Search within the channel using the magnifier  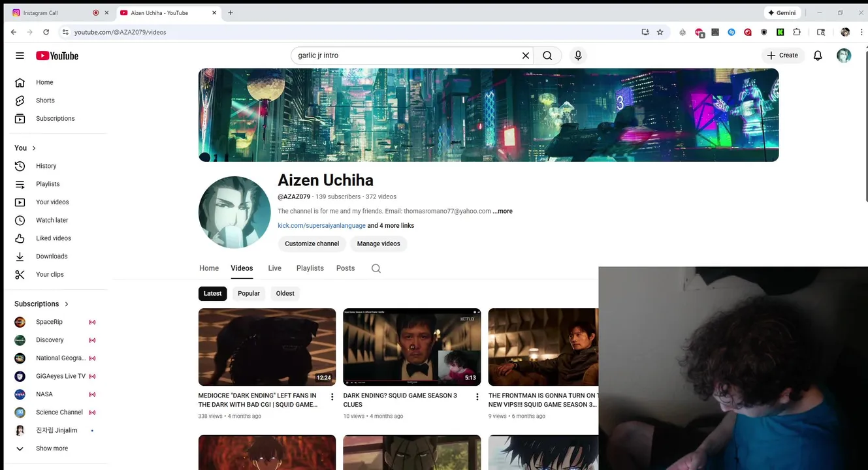(376, 268)
